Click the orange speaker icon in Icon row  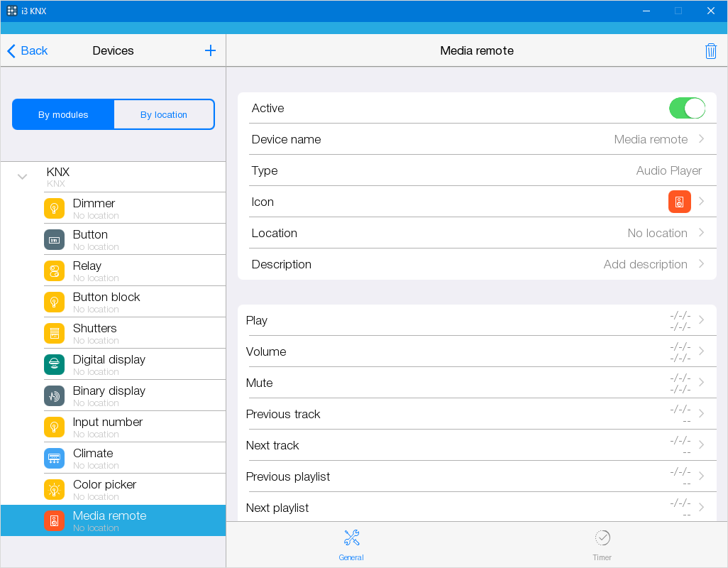point(679,202)
